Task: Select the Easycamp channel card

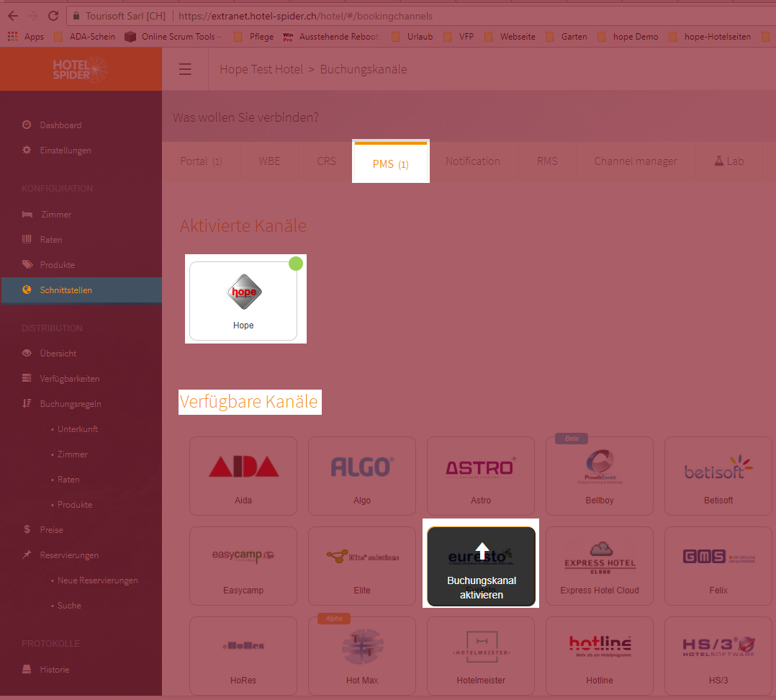Action: pos(243,566)
